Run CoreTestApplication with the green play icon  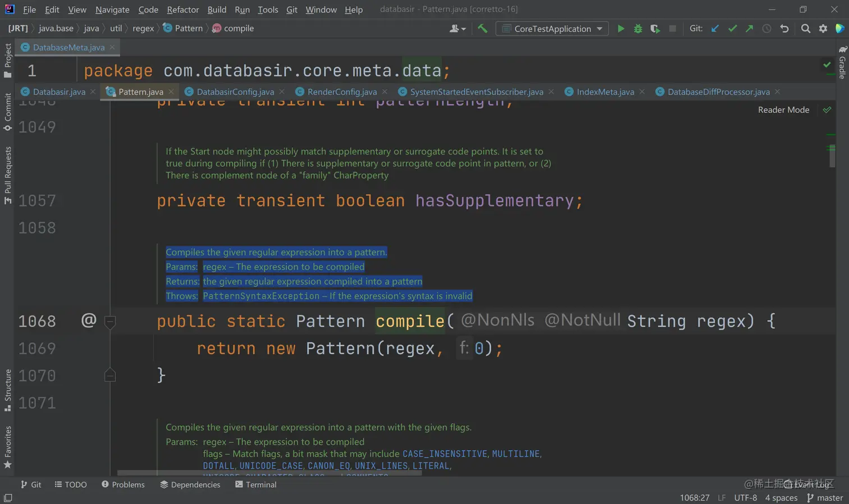620,29
